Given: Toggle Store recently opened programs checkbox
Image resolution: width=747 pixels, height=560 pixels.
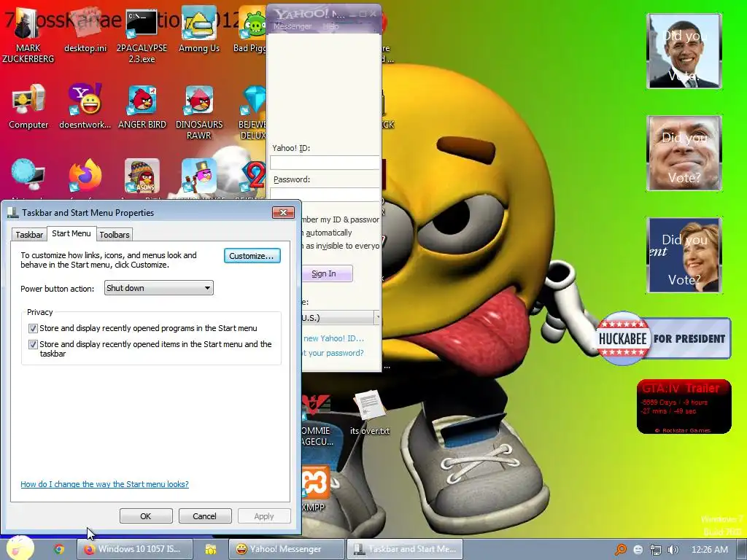Looking at the screenshot, I should [x=33, y=328].
